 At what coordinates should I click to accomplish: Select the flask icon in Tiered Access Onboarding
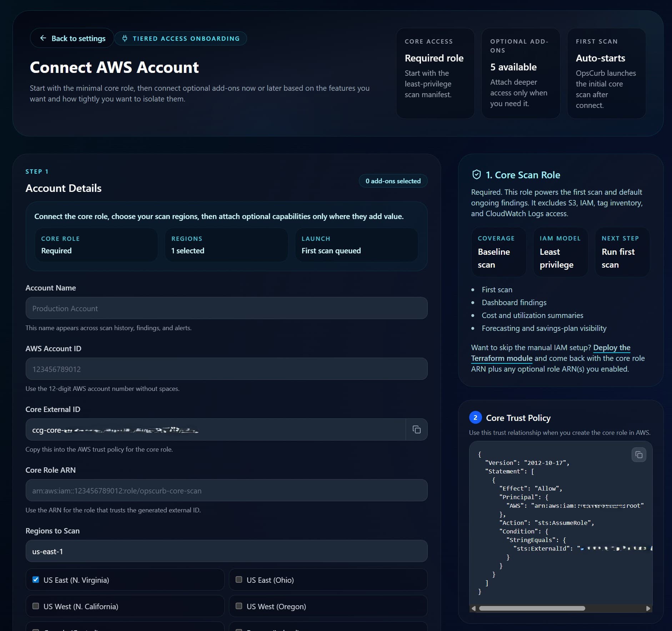[125, 38]
